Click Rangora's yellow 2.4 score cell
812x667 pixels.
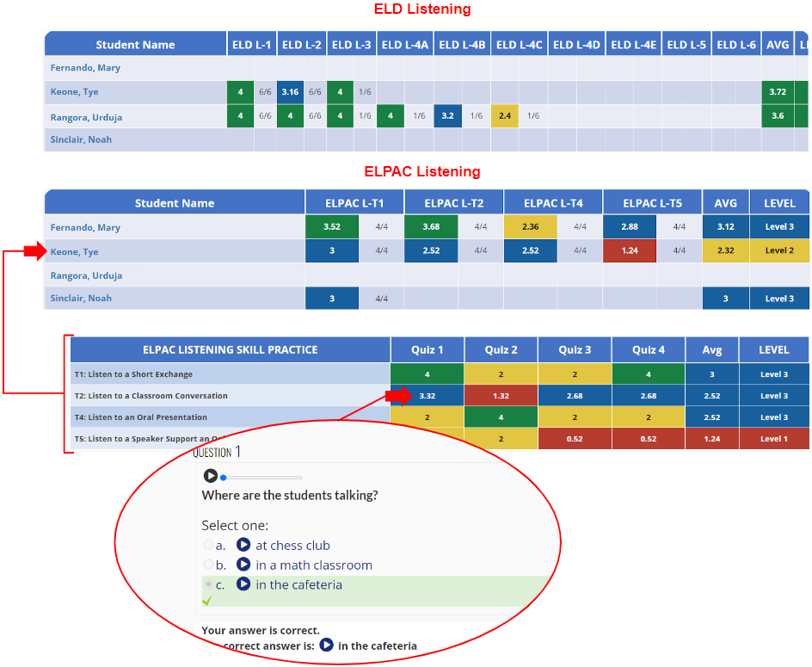pyautogui.click(x=505, y=115)
